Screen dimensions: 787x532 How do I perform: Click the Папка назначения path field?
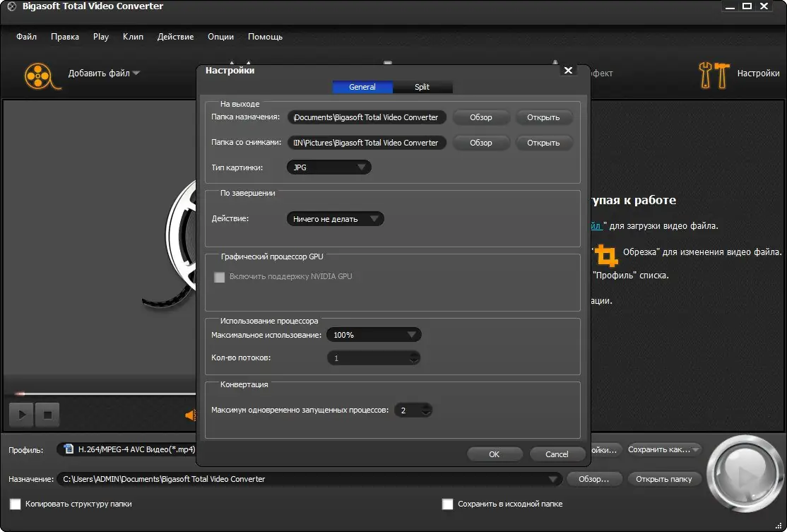(x=367, y=117)
